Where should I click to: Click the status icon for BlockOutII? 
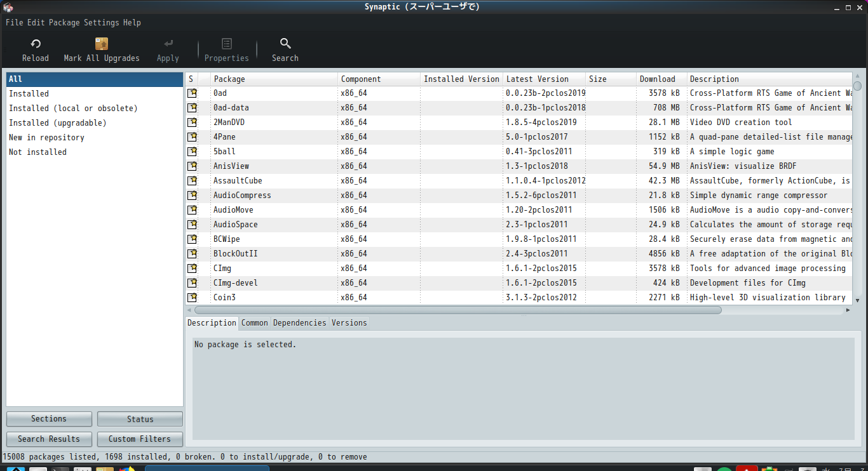click(x=192, y=253)
